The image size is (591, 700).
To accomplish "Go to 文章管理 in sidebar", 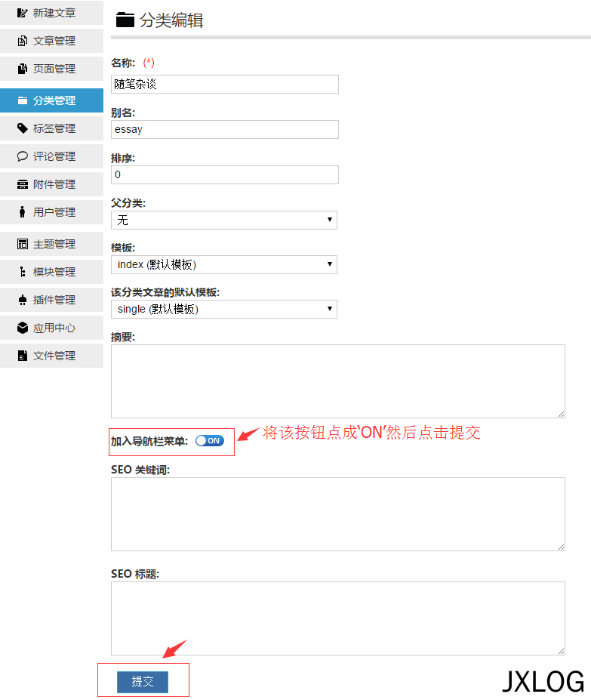I will [x=52, y=41].
